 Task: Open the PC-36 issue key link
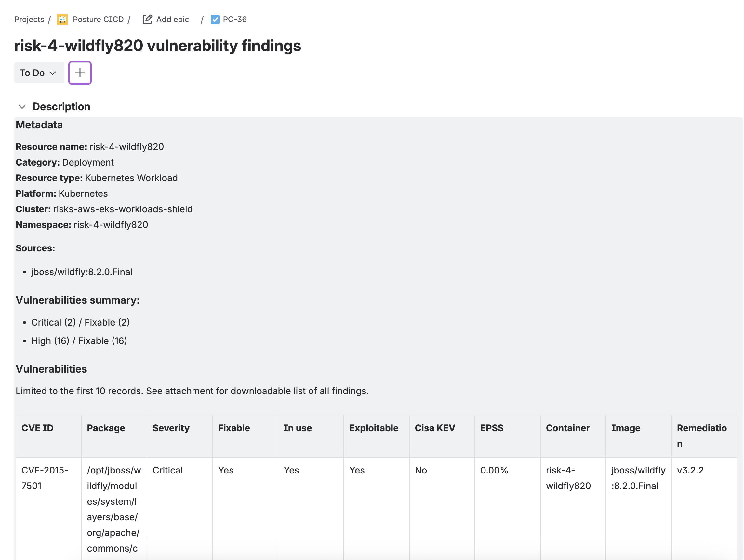tap(234, 20)
